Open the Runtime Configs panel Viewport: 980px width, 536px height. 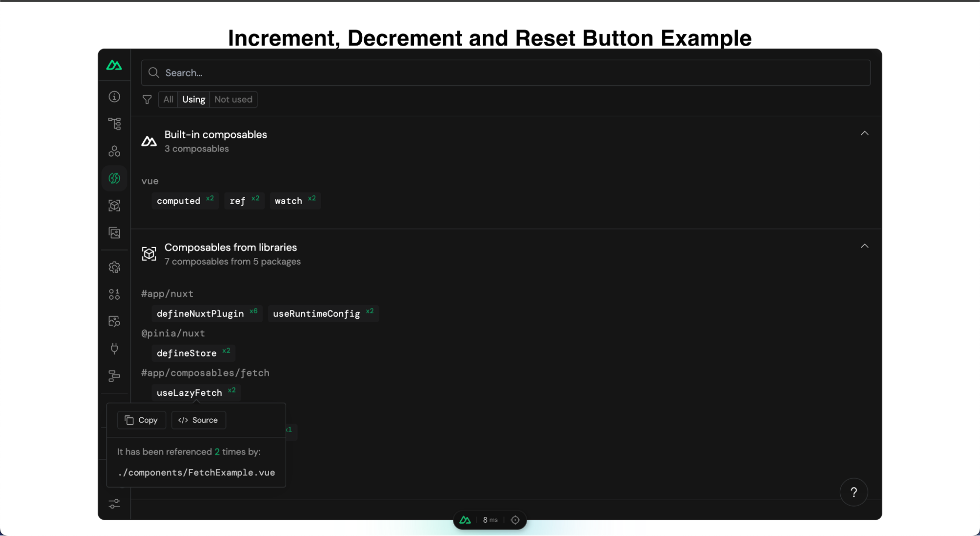[114, 267]
